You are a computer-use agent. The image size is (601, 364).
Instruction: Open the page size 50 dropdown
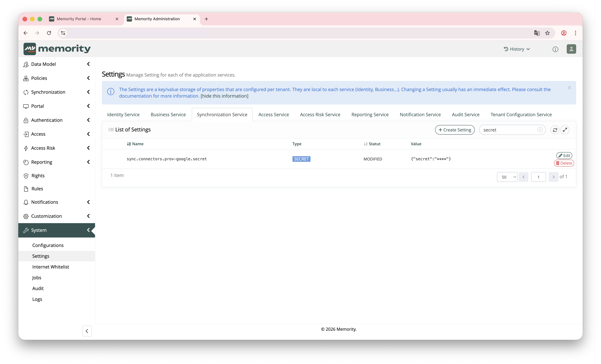[507, 177]
